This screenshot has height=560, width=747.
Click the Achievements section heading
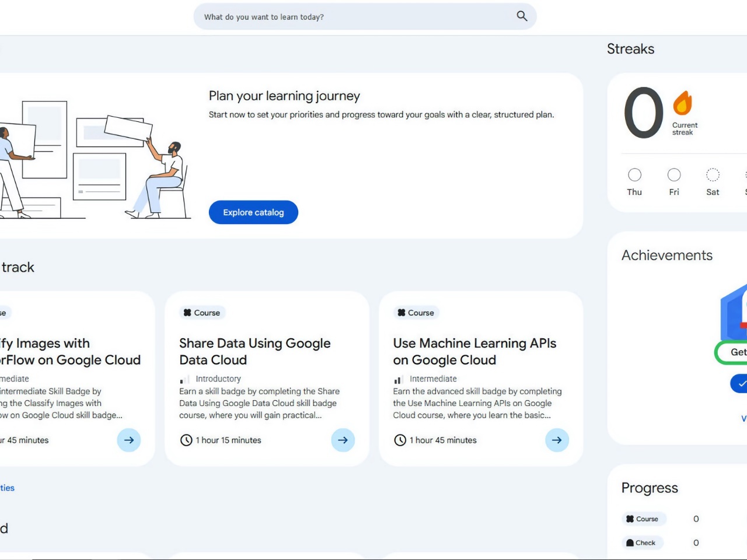coord(667,255)
